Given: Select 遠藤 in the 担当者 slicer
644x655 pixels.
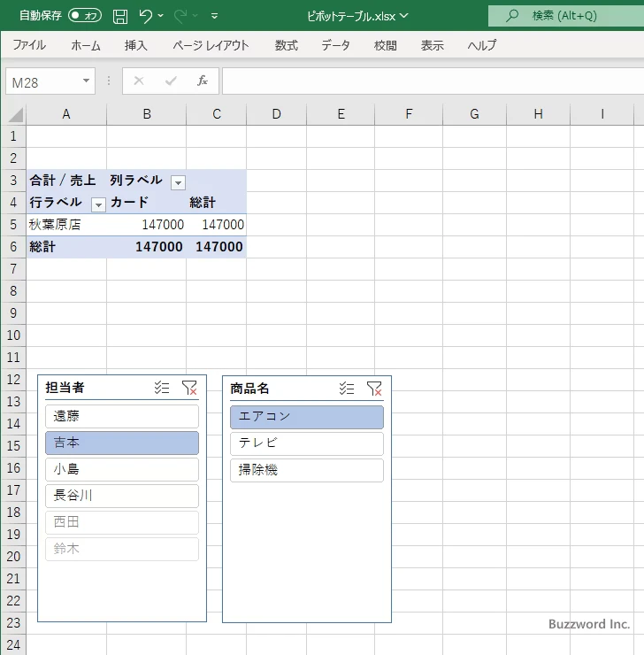Looking at the screenshot, I should [122, 416].
